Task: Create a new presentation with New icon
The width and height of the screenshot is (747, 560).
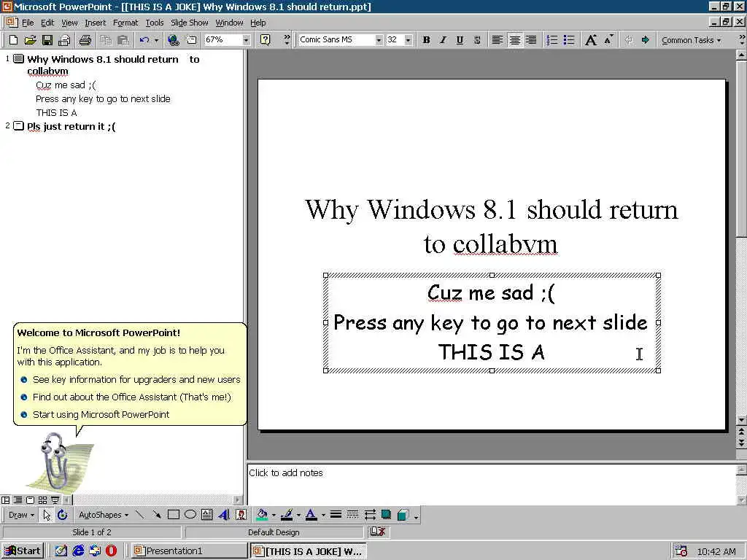Action: pos(13,40)
